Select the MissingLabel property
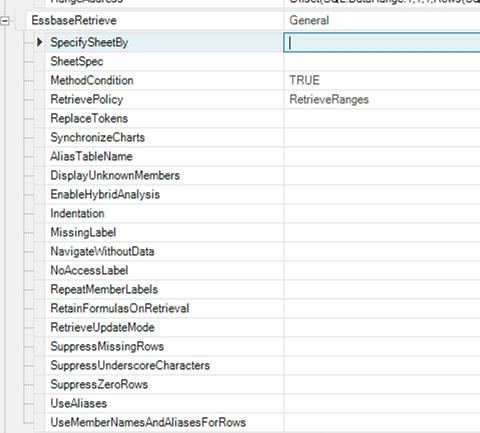This screenshot has height=433, width=480. (x=83, y=232)
